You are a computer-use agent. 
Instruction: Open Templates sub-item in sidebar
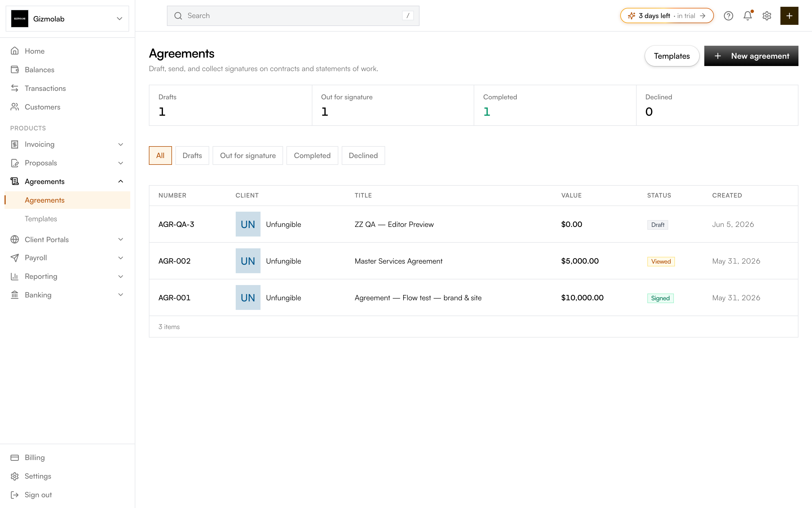point(41,219)
